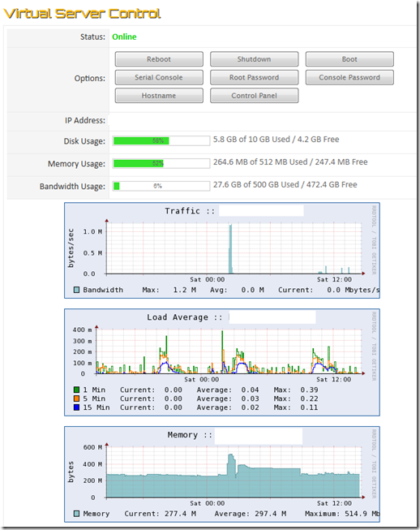The height and width of the screenshot is (530, 420).
Task: Click the orange 5 Min legend swatch
Action: pos(77,399)
